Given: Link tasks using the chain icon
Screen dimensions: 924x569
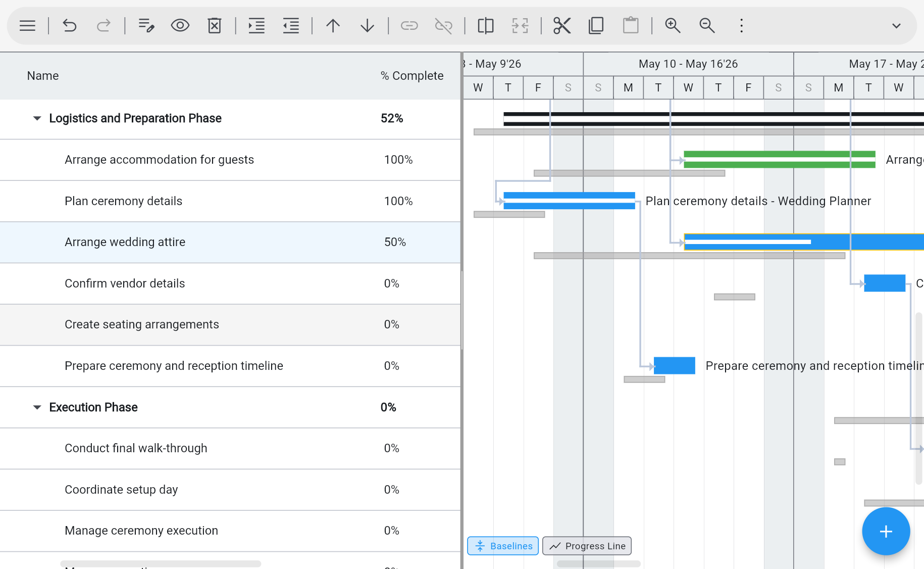Looking at the screenshot, I should tap(409, 25).
